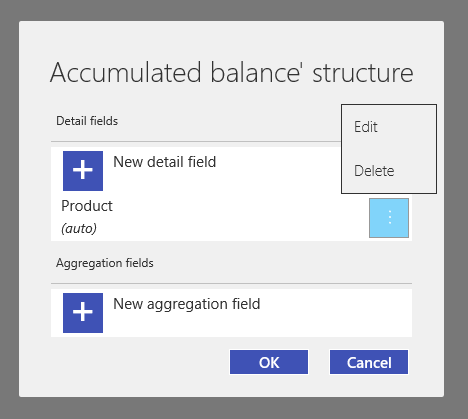Click blank space between Product and its options button
The image size is (468, 419).
240,218
